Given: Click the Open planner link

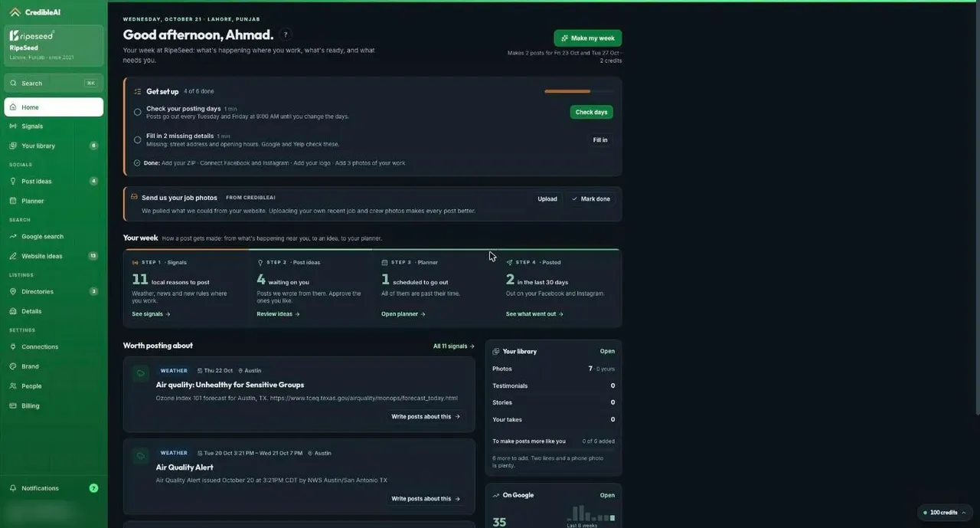Looking at the screenshot, I should [403, 314].
